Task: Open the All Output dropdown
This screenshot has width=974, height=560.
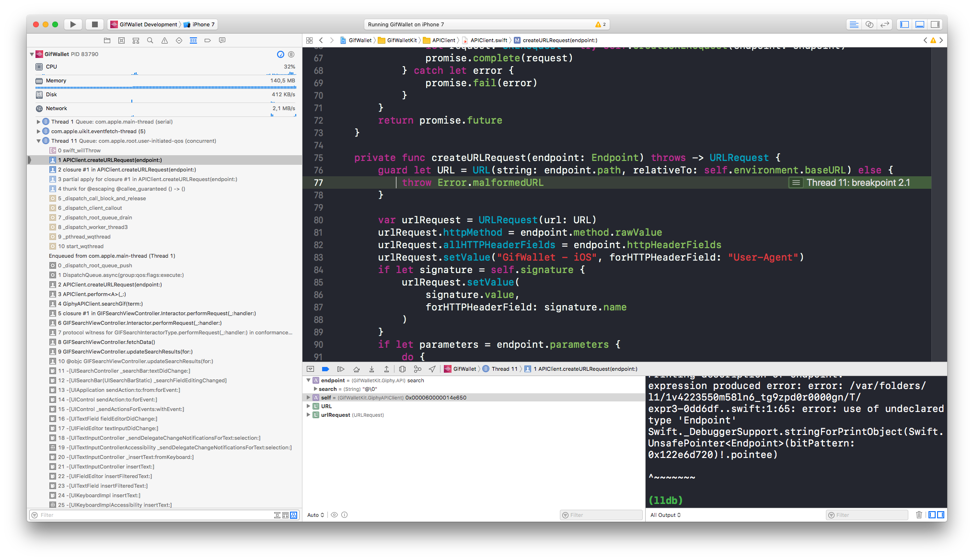Action: pos(665,515)
